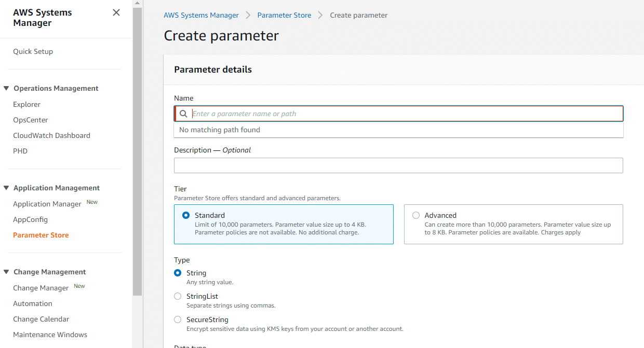Choose the SecureString type option
This screenshot has height=348, width=644.
(x=178, y=319)
